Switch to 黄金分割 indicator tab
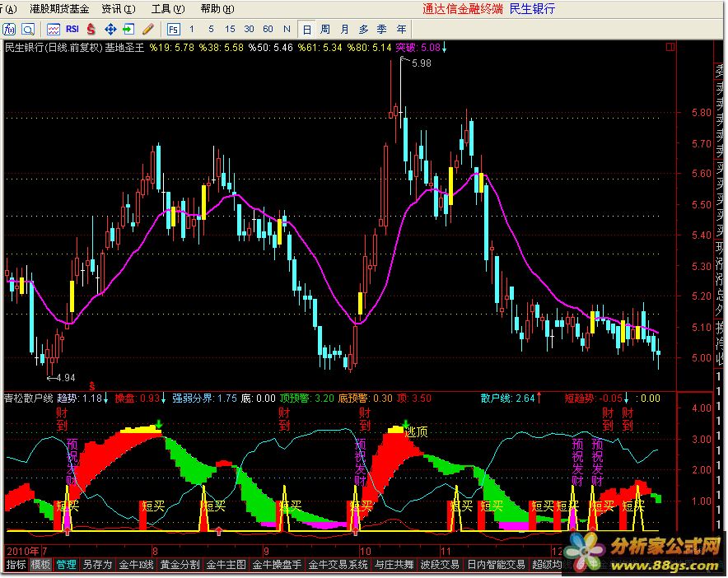 pyautogui.click(x=180, y=565)
